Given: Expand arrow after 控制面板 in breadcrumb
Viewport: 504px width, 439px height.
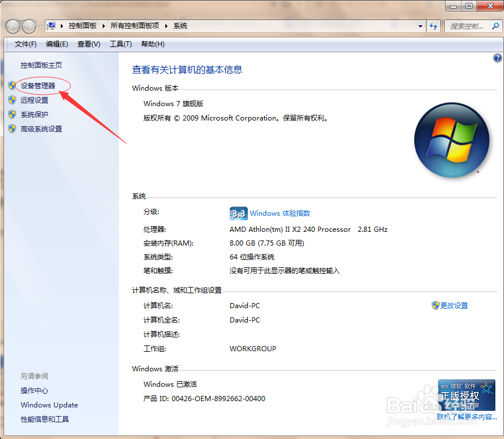Looking at the screenshot, I should (x=103, y=26).
